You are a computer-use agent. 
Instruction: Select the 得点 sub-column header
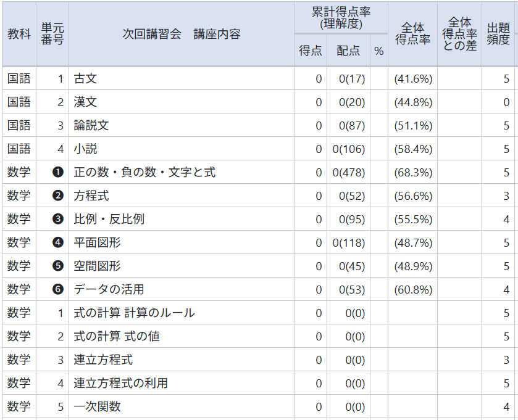(x=311, y=51)
